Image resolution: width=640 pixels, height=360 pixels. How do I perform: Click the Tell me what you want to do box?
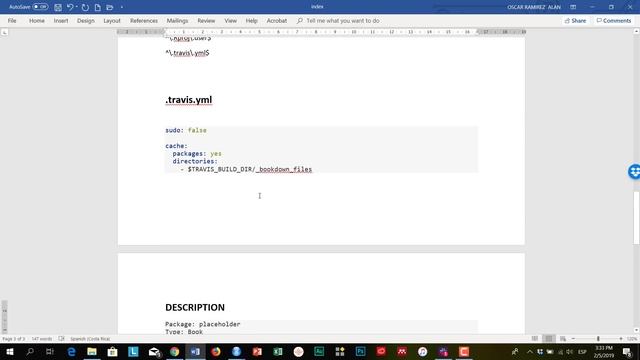pos(338,20)
